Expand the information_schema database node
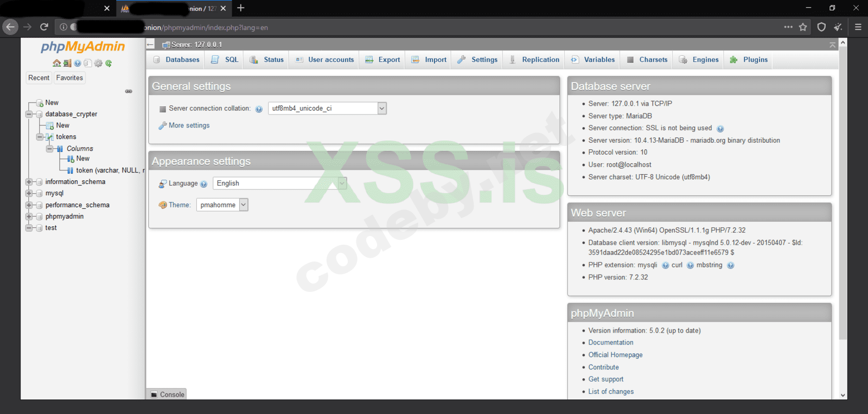The width and height of the screenshot is (868, 414). click(29, 182)
